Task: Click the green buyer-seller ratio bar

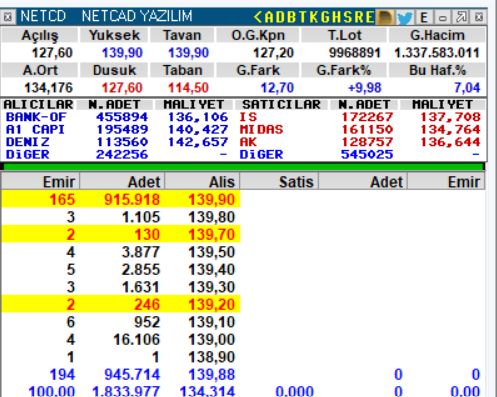Action: (x=243, y=167)
